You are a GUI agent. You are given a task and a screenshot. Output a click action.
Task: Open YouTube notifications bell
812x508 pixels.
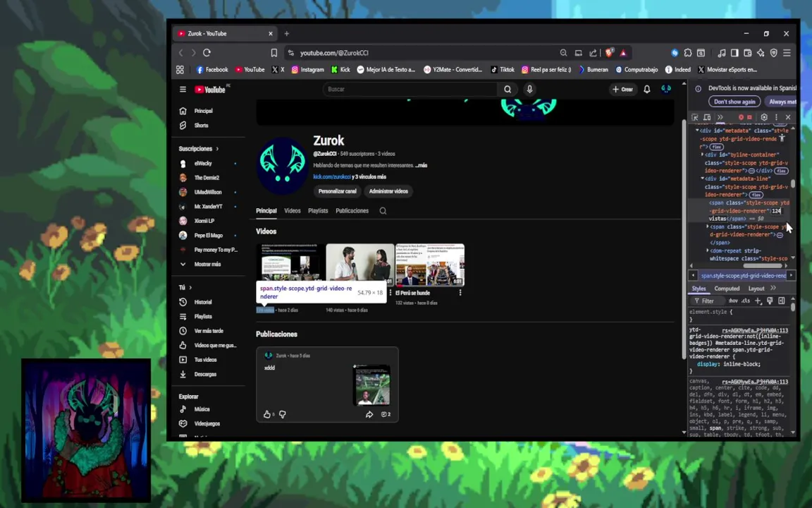[x=647, y=89]
